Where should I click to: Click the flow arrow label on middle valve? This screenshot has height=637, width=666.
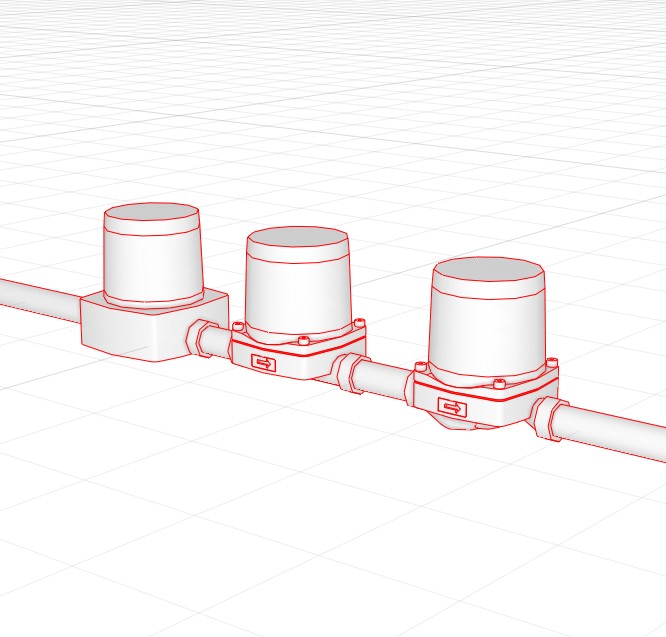(264, 363)
